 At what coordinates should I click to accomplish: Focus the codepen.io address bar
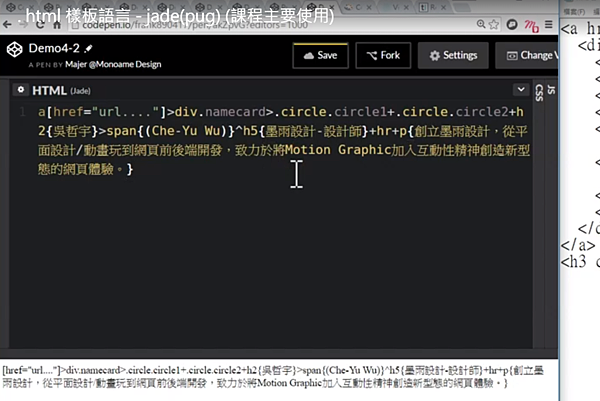pyautogui.click(x=268, y=25)
